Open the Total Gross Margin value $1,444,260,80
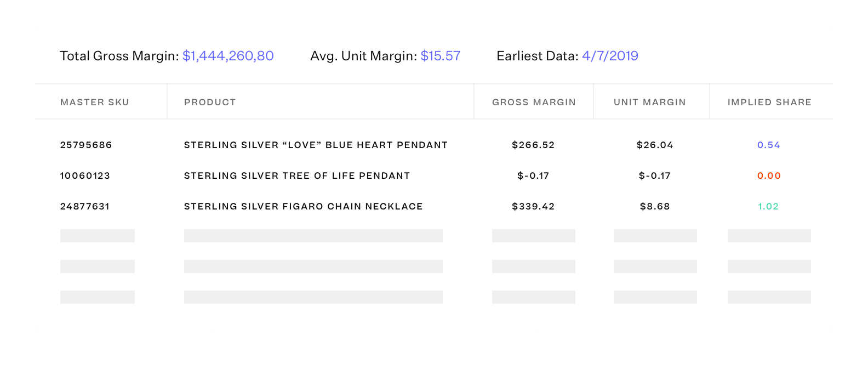Image resolution: width=868 pixels, height=374 pixels. [x=228, y=56]
